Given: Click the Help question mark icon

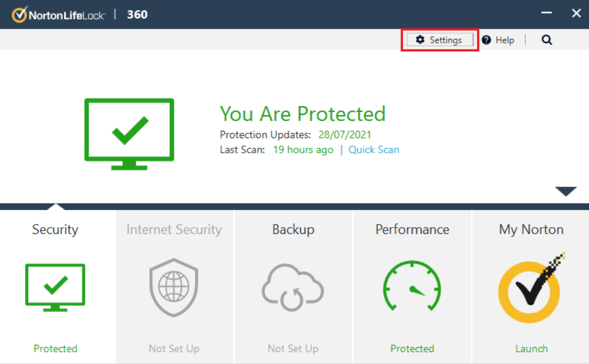Looking at the screenshot, I should tap(486, 40).
